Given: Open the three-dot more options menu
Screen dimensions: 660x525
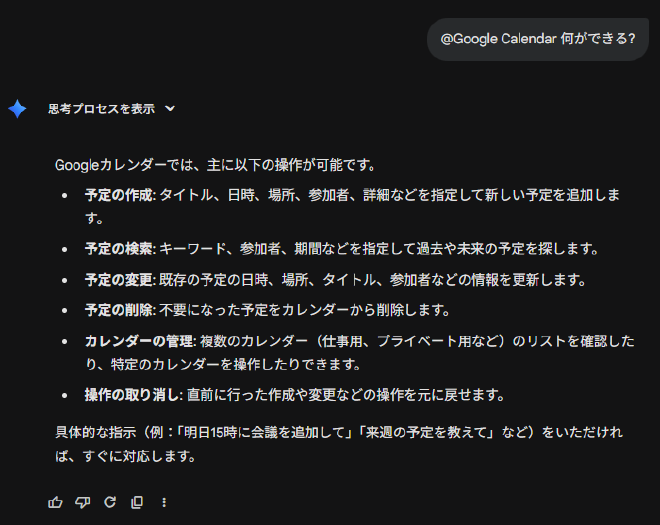Looking at the screenshot, I should tap(164, 502).
